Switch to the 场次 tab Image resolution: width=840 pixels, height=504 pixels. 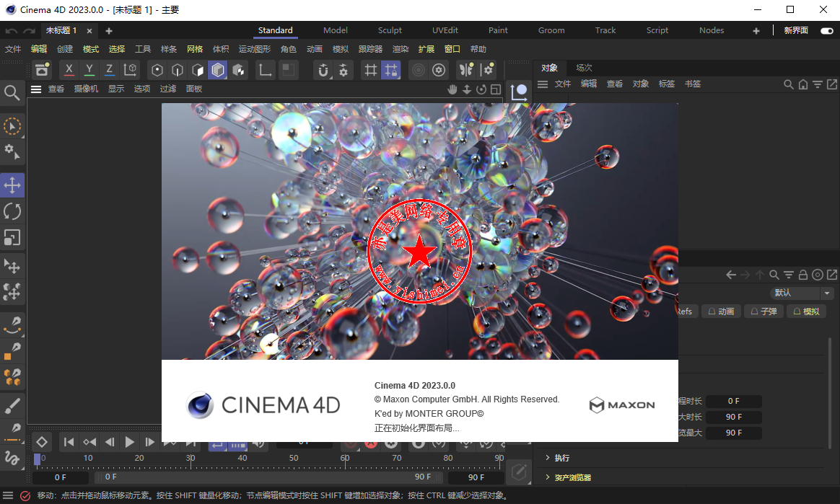(584, 68)
